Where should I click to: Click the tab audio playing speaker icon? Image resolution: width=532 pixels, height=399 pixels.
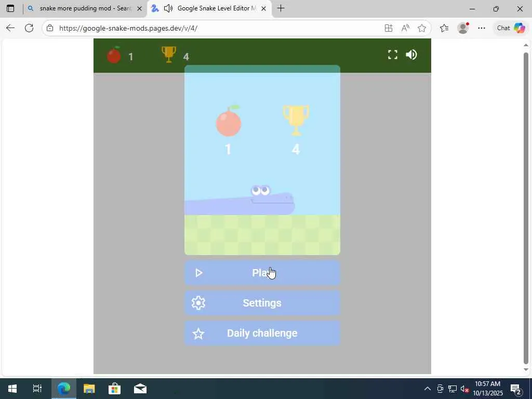168,8
